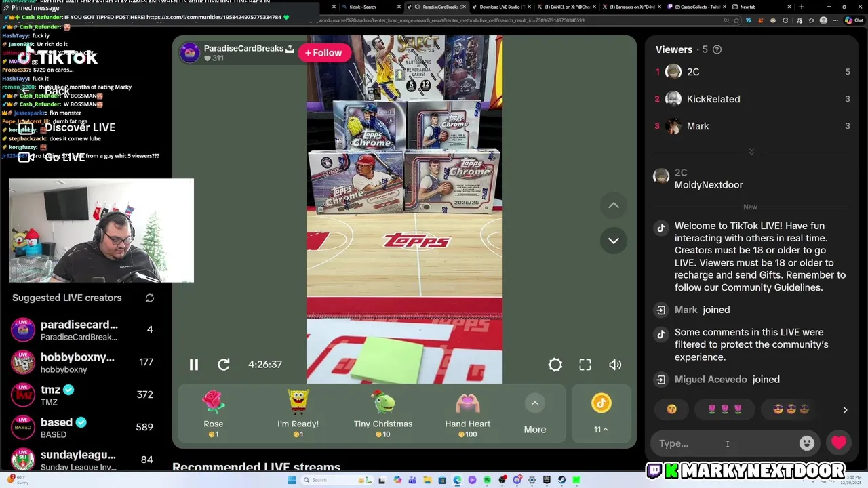Open Copilot Chat in browser toolbar
The width and height of the screenshot is (868, 488).
pyautogui.click(x=854, y=20)
